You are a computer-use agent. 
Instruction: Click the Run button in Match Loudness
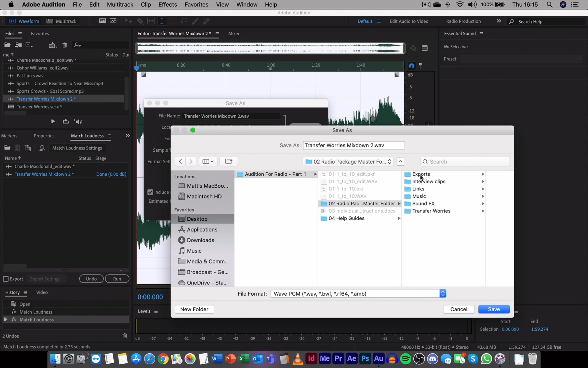117,279
